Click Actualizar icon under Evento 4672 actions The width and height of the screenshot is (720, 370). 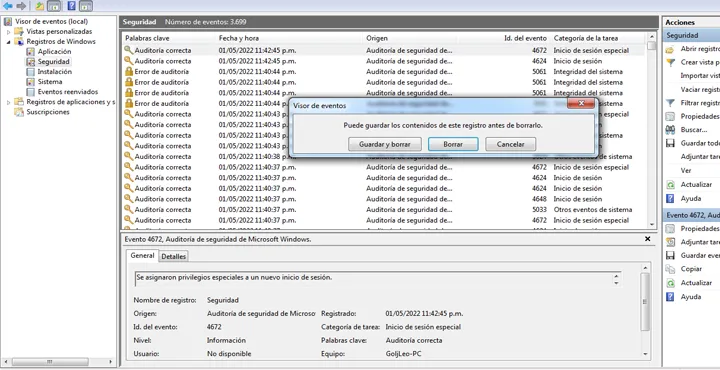pos(670,283)
